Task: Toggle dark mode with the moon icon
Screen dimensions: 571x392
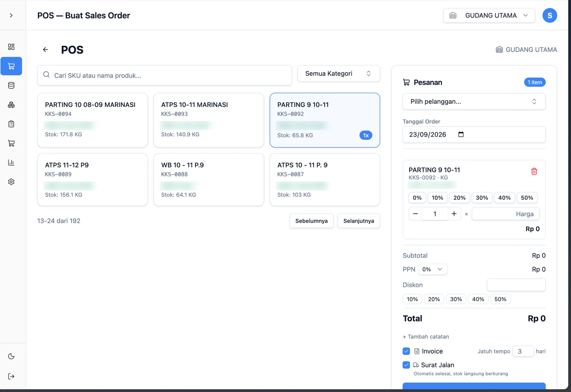Action: [11, 356]
